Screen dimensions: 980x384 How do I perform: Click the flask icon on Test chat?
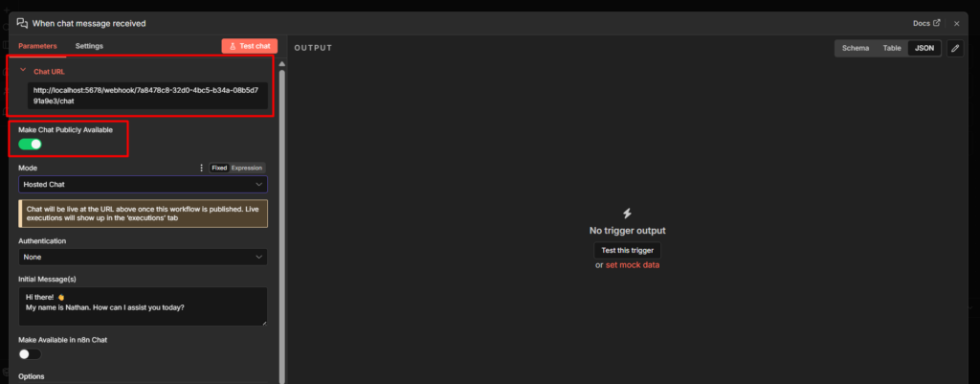[x=232, y=46]
